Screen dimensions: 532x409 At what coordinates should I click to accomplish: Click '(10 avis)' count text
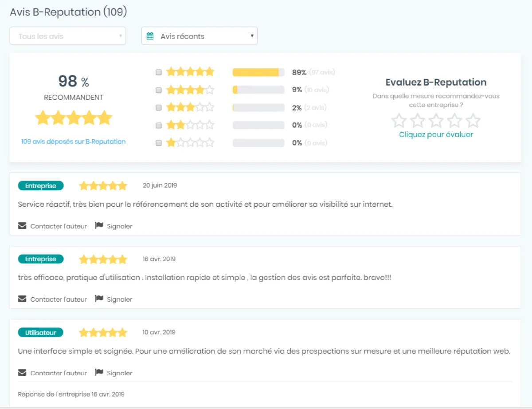317,90
